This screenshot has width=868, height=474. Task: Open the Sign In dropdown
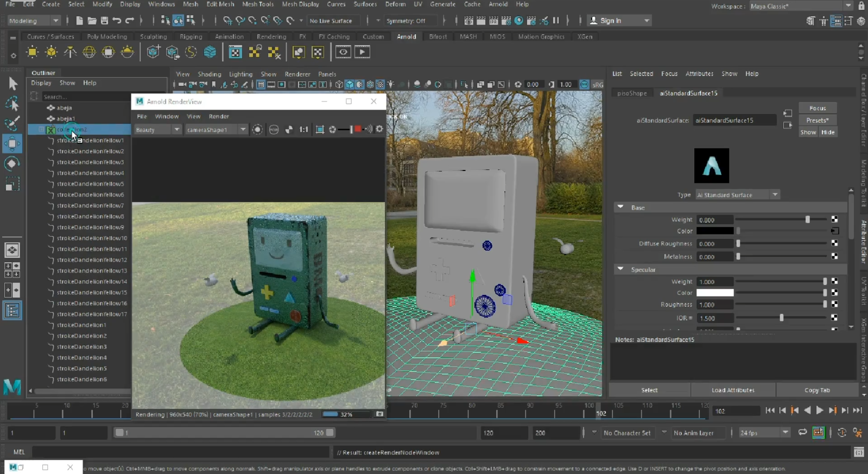pyautogui.click(x=619, y=21)
